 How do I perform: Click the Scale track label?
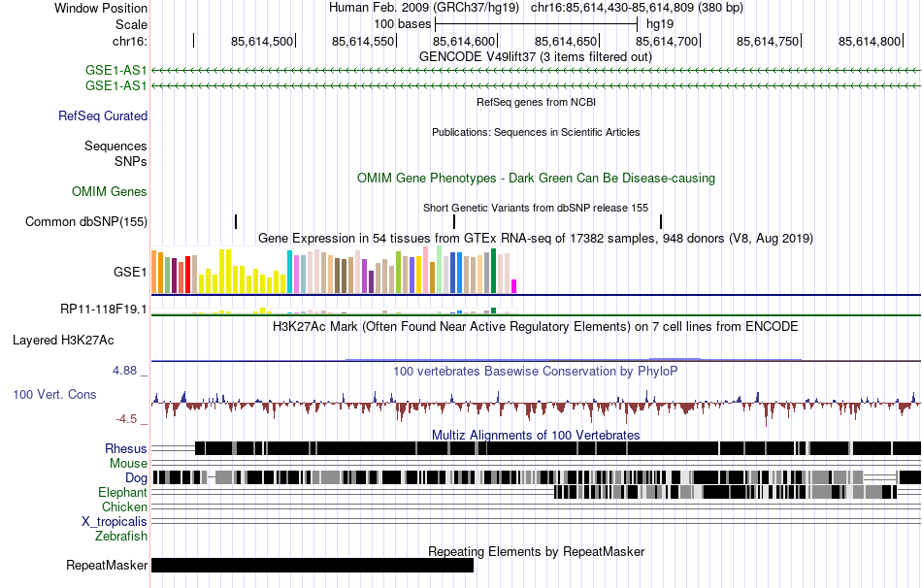pos(131,24)
